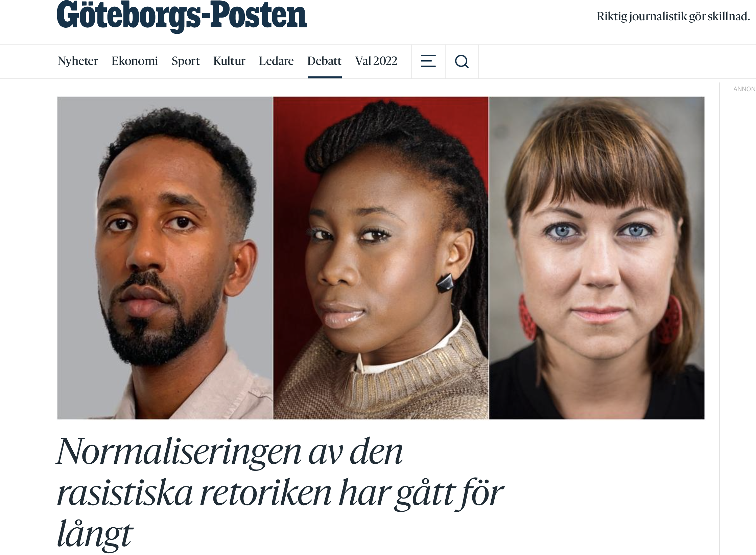Image resolution: width=756 pixels, height=555 pixels.
Task: Click the black earring in the middle photo
Action: point(444,283)
